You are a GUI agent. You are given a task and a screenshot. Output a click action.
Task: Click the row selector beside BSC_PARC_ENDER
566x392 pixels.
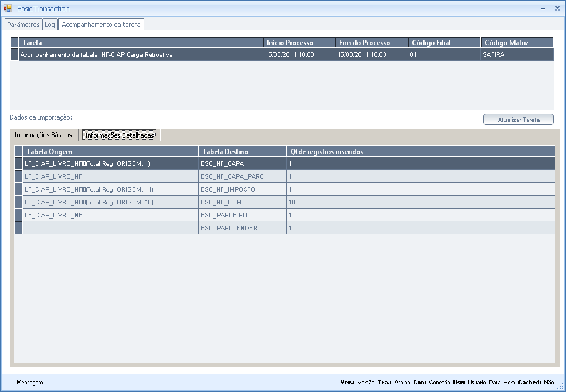click(18, 228)
